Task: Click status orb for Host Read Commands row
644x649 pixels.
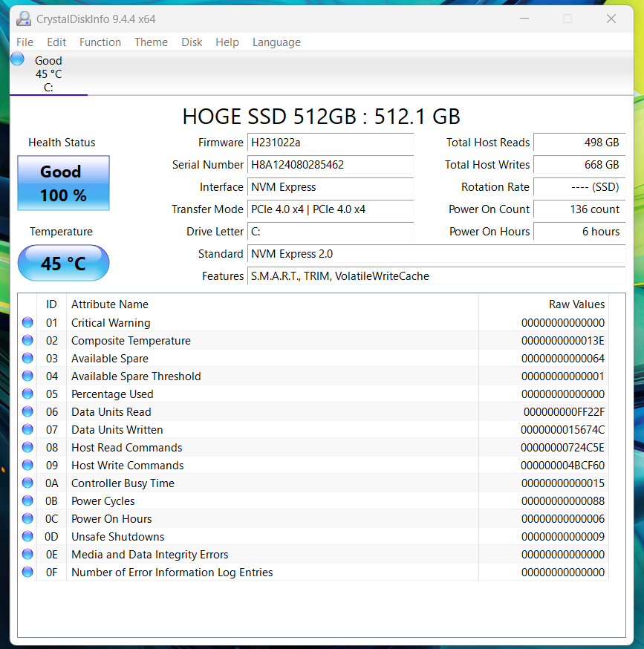Action: tap(27, 447)
